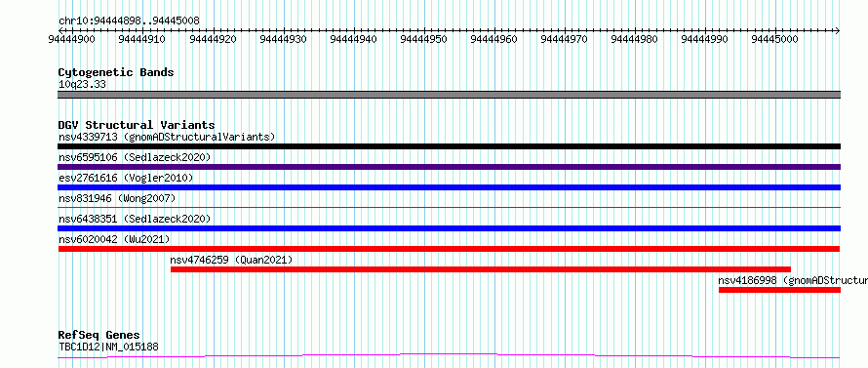Click ruler position 94444960
The image size is (868, 368).
[493, 39]
